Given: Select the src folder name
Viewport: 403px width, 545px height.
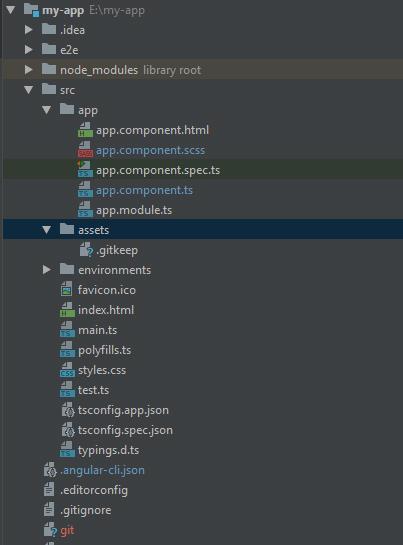Looking at the screenshot, I should pyautogui.click(x=67, y=90).
